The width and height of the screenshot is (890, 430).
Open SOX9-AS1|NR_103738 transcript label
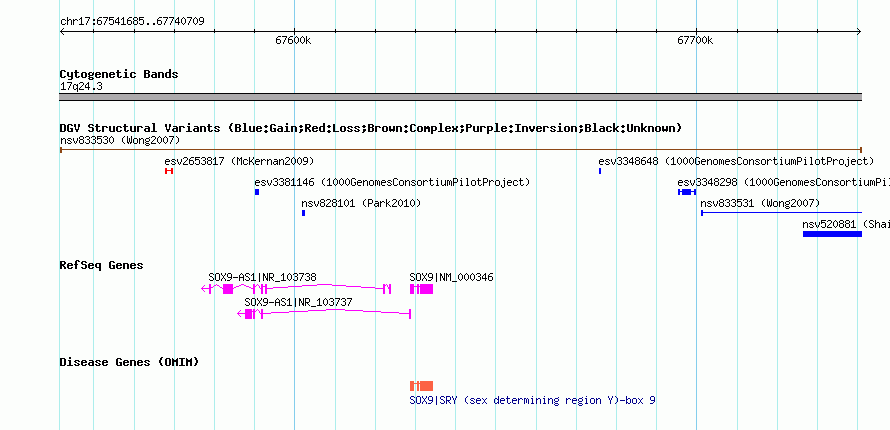(x=262, y=277)
